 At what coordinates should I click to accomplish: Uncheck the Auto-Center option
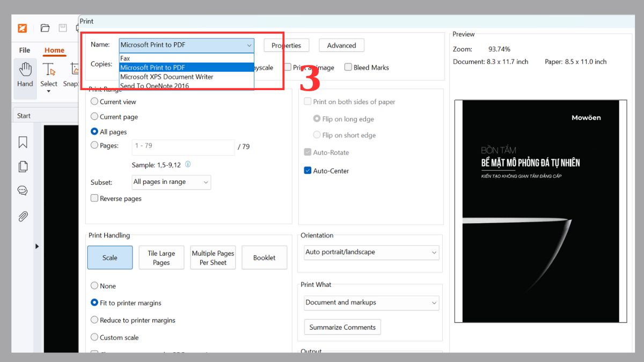tap(308, 171)
